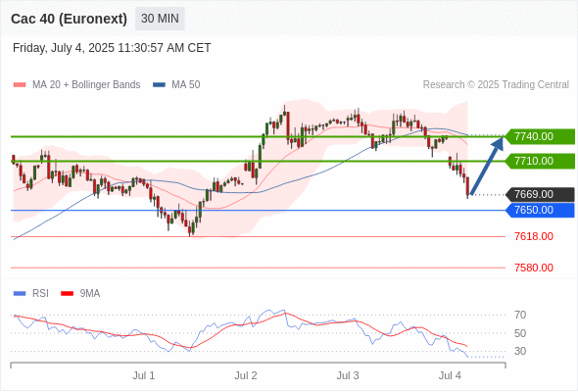This screenshot has width=578, height=392.
Task: Click the Cac 40 (Euronext) title
Action: [69, 19]
